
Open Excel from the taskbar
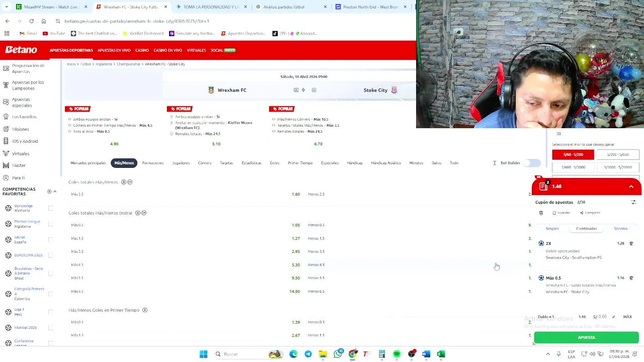pos(441,354)
